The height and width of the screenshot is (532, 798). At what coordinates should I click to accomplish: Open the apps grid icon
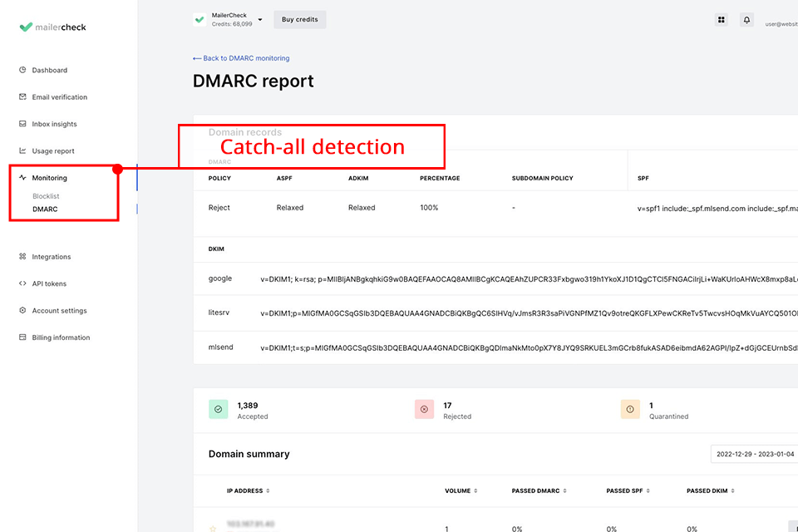click(x=722, y=20)
